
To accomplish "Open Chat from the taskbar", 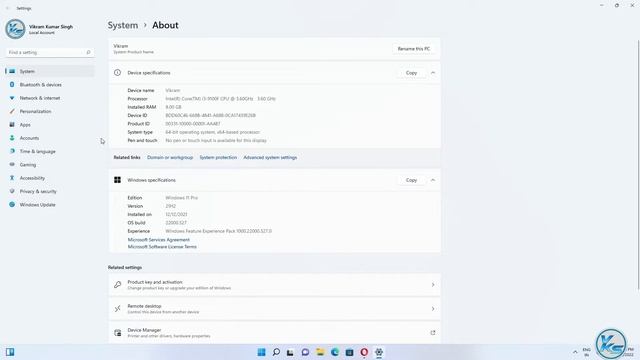I will click(x=305, y=352).
